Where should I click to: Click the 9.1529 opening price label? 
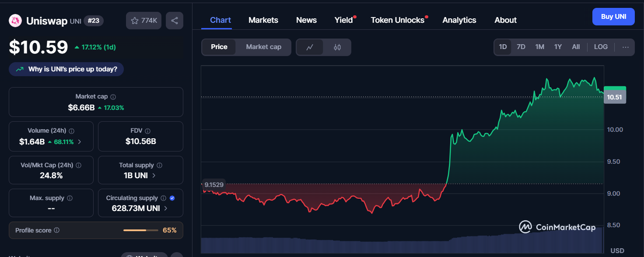click(x=214, y=184)
